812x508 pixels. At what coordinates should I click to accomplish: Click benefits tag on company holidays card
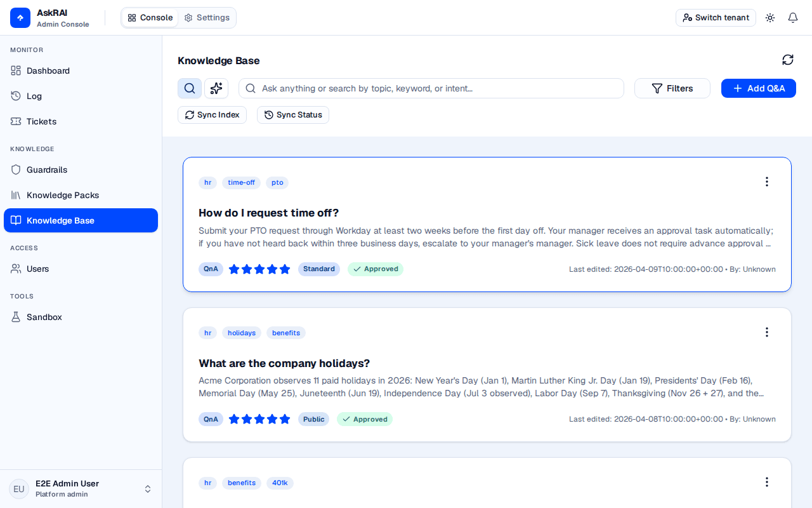(286, 333)
